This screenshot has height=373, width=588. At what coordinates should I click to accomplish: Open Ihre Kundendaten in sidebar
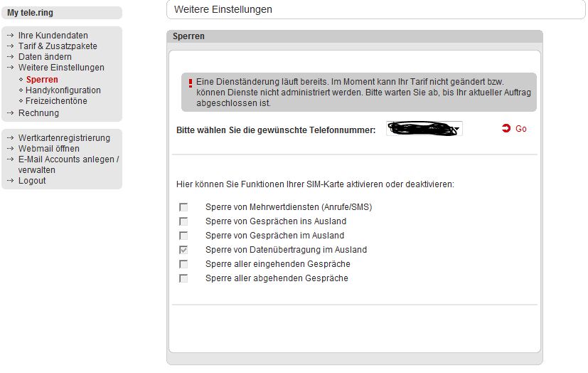point(53,36)
